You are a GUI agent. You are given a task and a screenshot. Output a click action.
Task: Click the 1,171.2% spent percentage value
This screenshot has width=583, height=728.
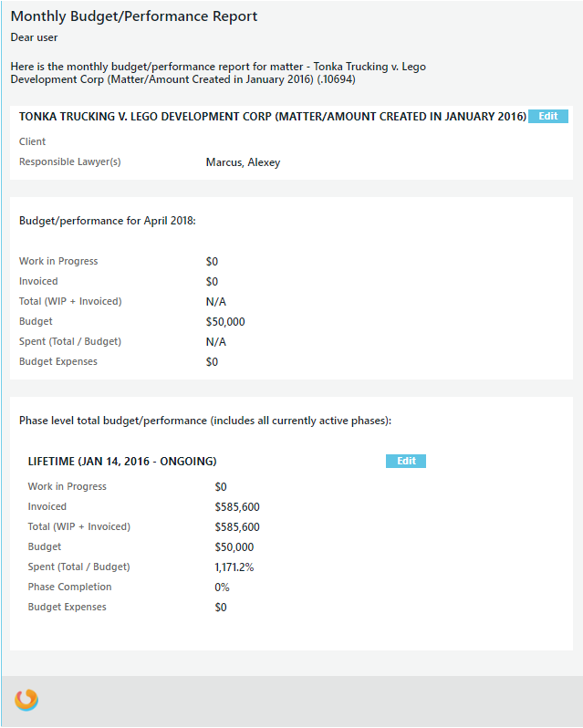pyautogui.click(x=234, y=567)
